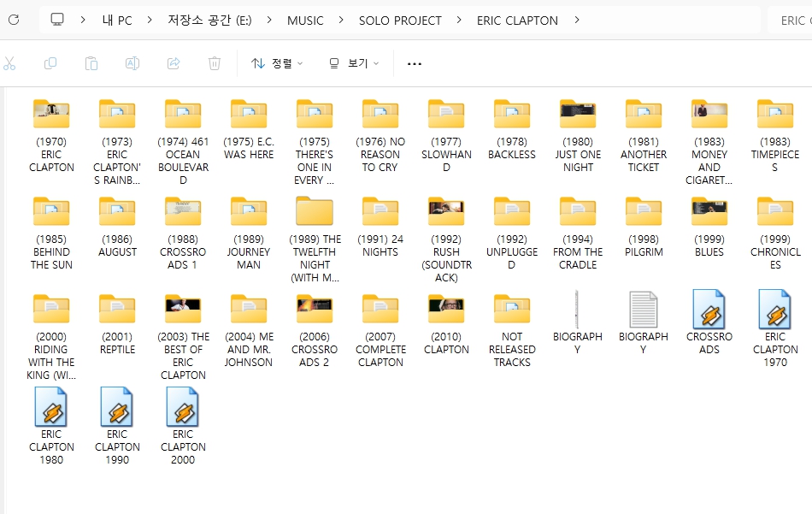The height and width of the screenshot is (514, 812).
Task: Select the (2010) CLAPTON folder thumbnail
Action: coord(445,310)
